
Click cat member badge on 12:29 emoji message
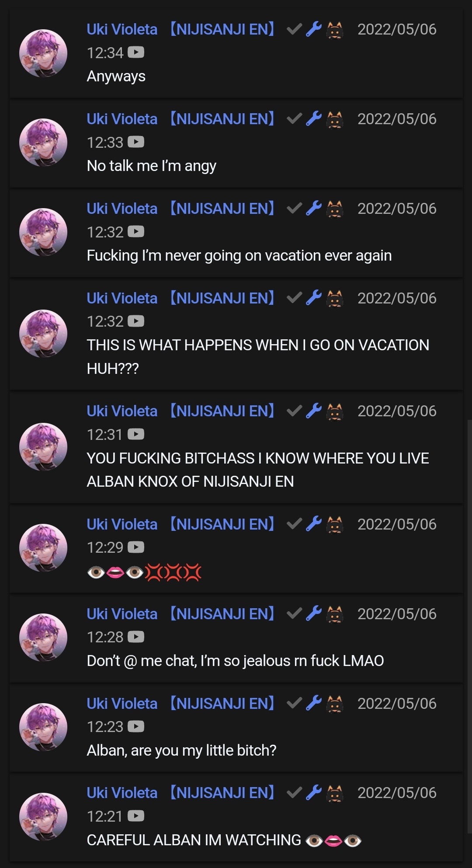click(x=335, y=524)
